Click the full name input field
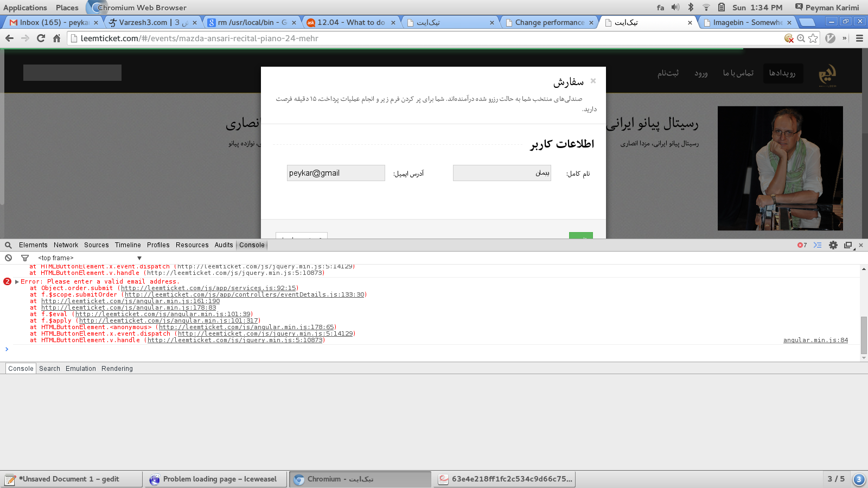868x488 pixels. 502,173
